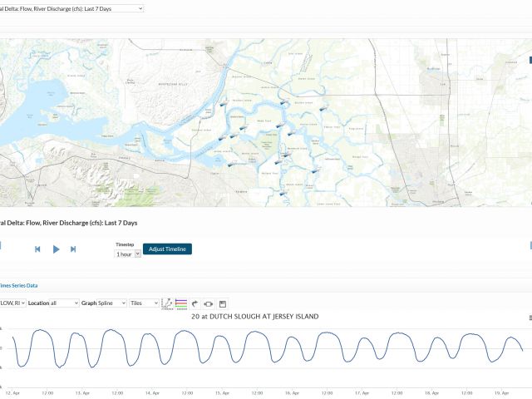Click the 12. Apr axis label

[13, 393]
